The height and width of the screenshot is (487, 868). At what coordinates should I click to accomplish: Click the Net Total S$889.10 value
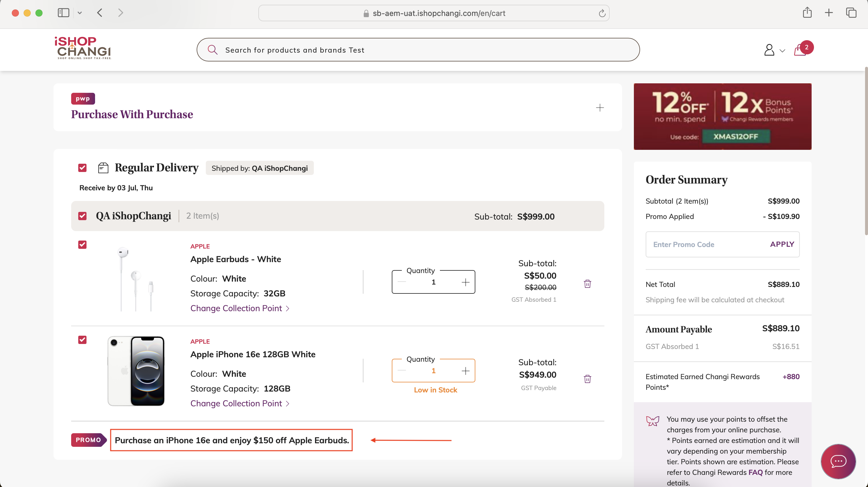[784, 284]
